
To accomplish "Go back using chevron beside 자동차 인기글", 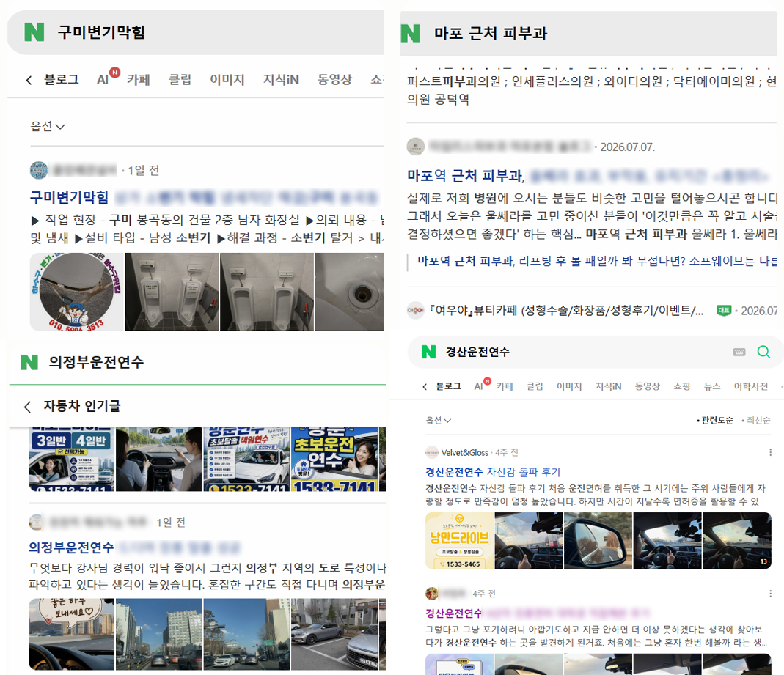I will pyautogui.click(x=27, y=406).
